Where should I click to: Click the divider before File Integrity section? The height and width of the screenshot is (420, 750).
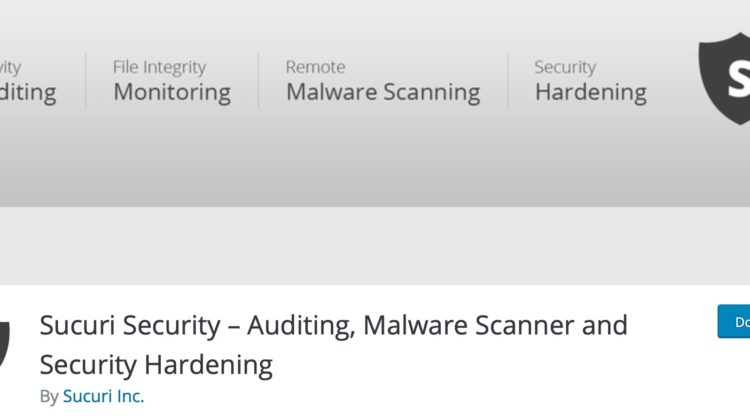tap(86, 80)
